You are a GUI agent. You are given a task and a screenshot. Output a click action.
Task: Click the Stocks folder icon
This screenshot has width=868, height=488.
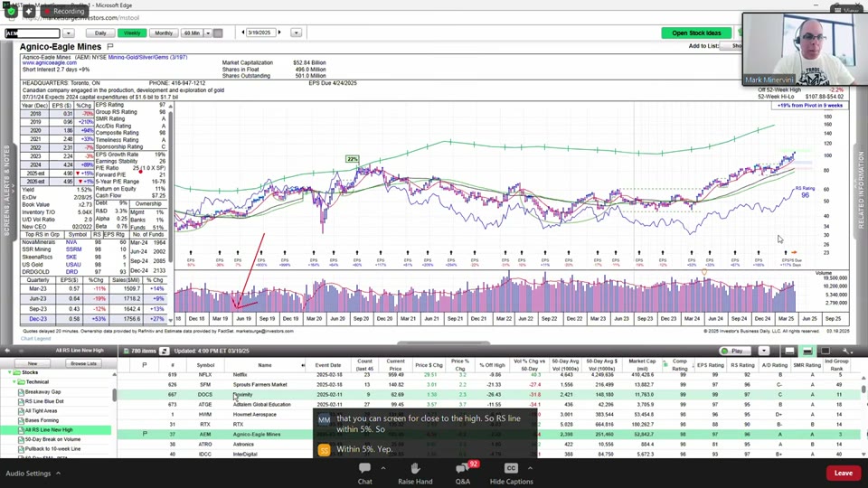tap(16, 372)
